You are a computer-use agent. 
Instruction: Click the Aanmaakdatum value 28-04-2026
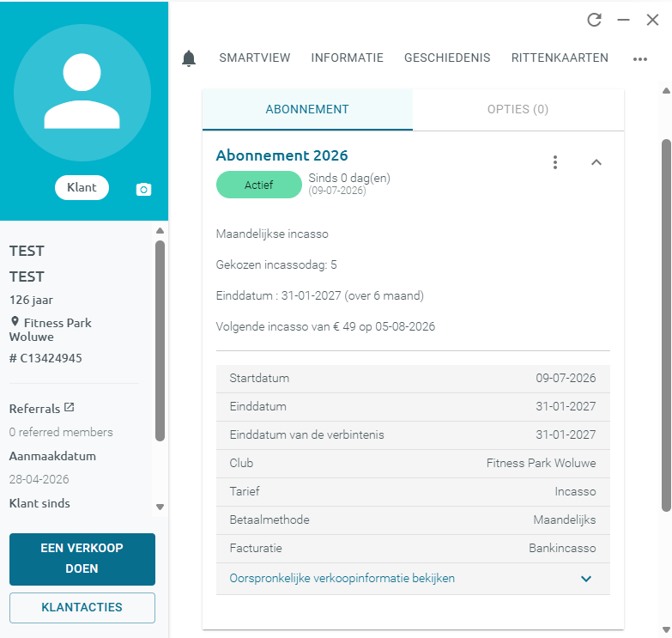coord(39,479)
